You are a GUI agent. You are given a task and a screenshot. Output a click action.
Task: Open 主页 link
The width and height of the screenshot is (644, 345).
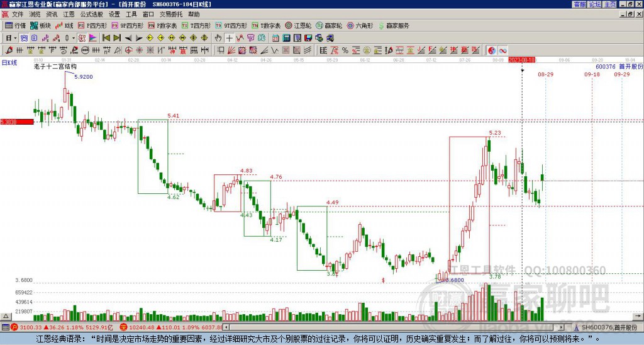pyautogui.click(x=610, y=4)
